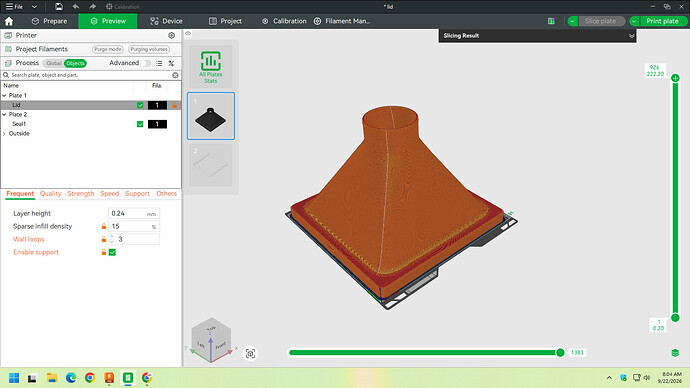This screenshot has width=690, height=388.
Task: Select the plate 2 thumbnail
Action: (211, 165)
